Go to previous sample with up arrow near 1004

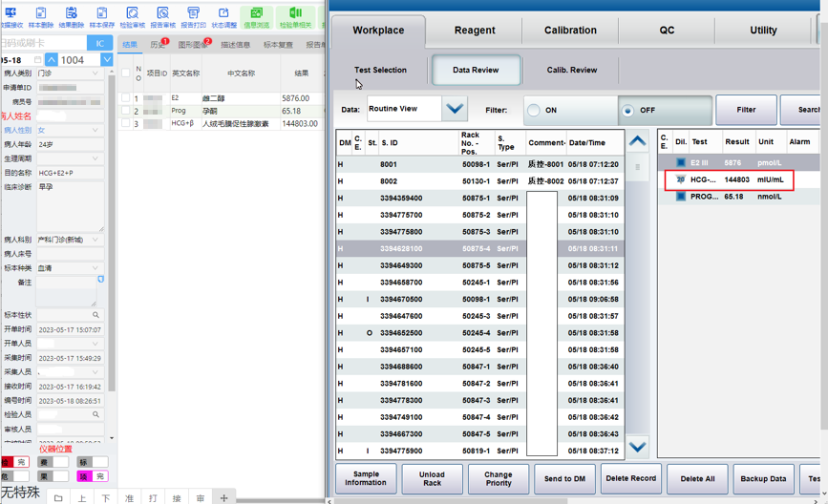(52, 59)
